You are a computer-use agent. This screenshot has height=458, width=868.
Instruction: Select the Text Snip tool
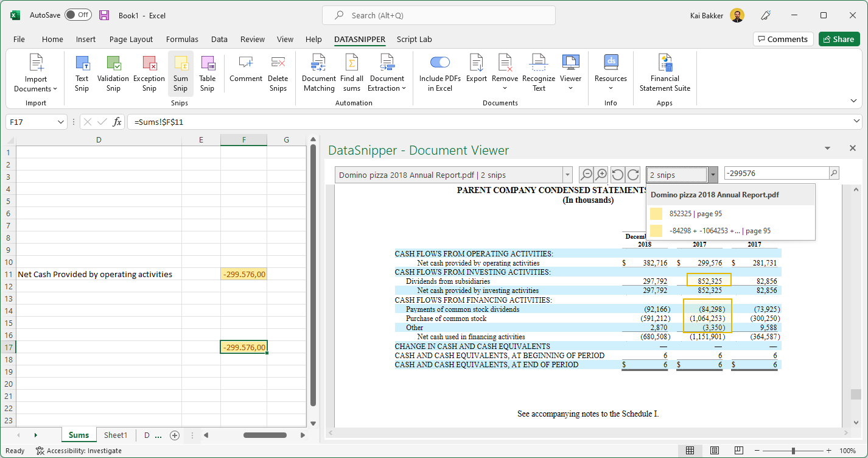click(82, 73)
